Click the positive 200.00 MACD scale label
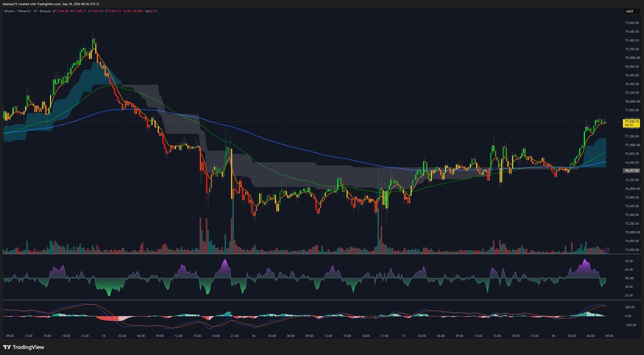Viewport: 644px width, 355px height. [630, 307]
